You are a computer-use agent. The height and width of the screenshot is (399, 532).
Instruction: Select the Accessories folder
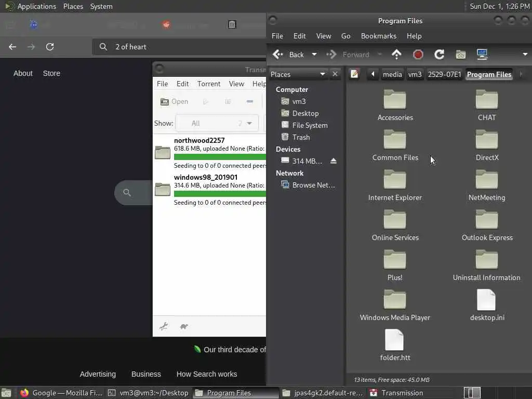[x=395, y=105]
